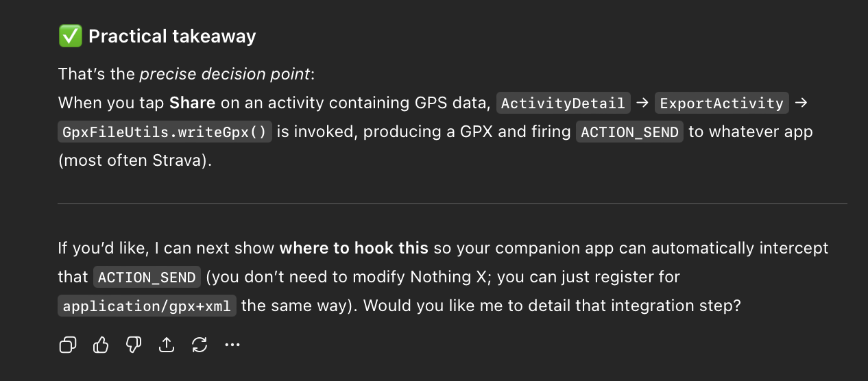Click the bold text "where to hook this"
868x381 pixels.
[x=354, y=248]
